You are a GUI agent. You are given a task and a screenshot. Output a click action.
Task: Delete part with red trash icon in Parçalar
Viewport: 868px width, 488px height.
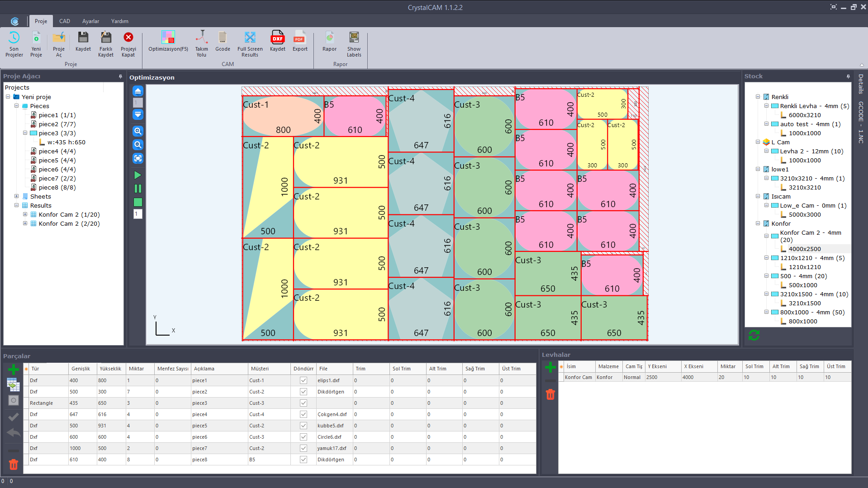click(14, 464)
